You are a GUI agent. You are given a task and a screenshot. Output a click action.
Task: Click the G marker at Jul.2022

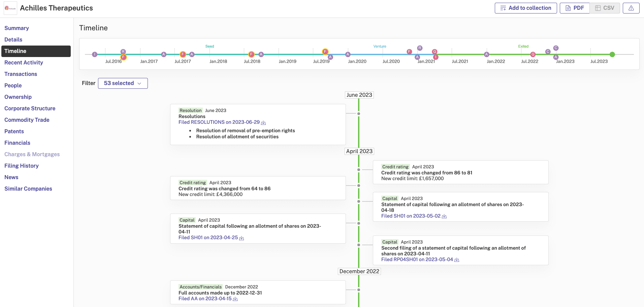coord(533,54)
